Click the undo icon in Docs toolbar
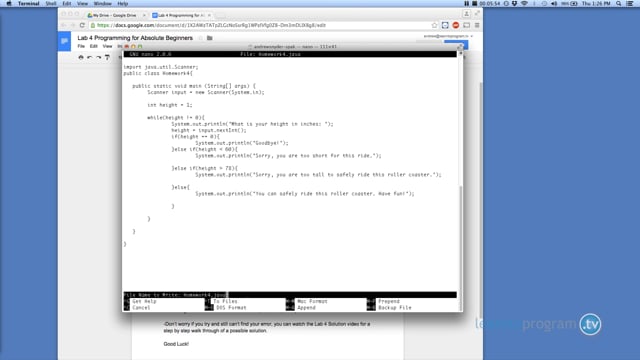 click(x=89, y=58)
